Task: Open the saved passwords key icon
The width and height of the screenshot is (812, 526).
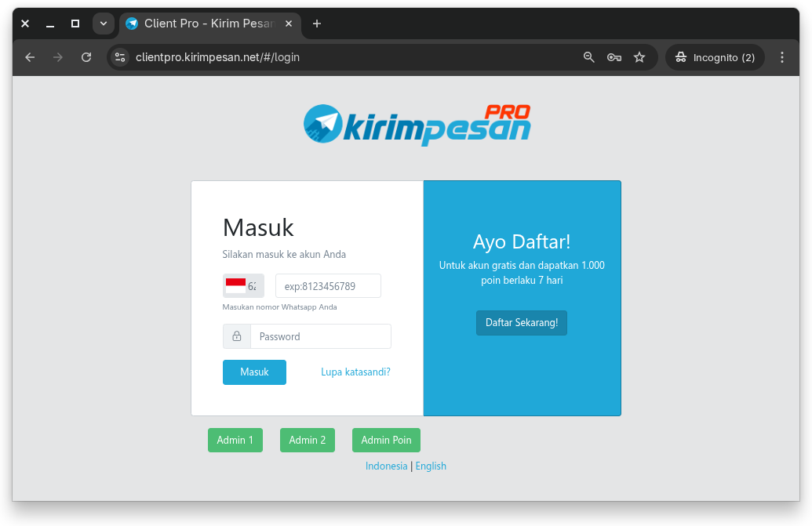Action: click(614, 57)
